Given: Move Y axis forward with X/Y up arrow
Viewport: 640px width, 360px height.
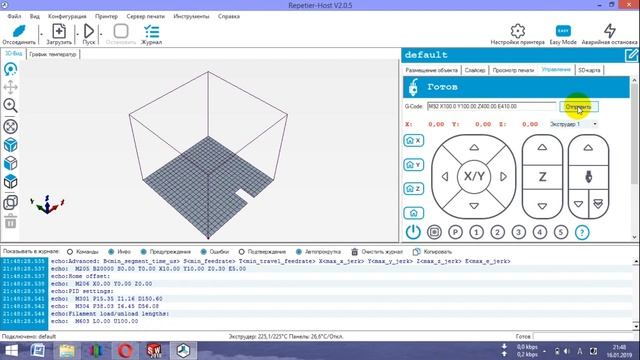Looking at the screenshot, I should point(474,147).
